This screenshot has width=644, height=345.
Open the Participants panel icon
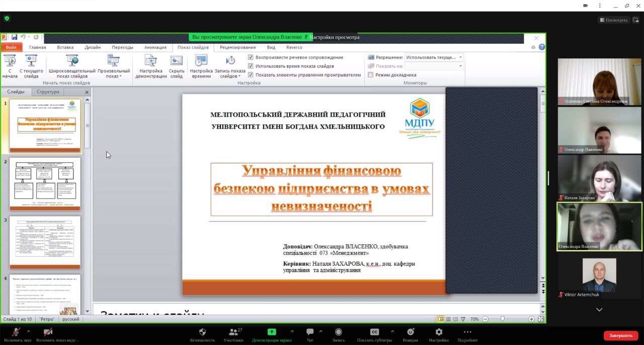(x=233, y=332)
